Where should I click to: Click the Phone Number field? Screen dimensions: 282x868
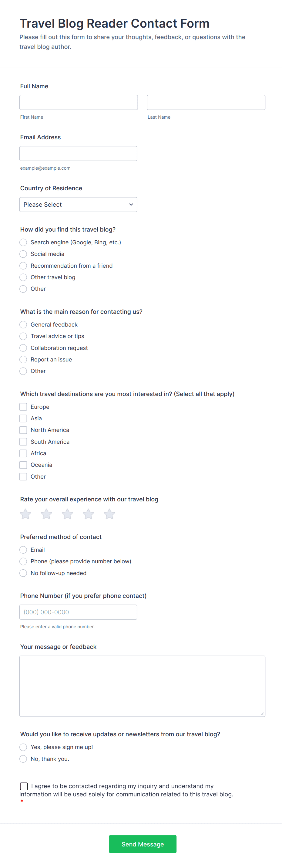tap(78, 612)
